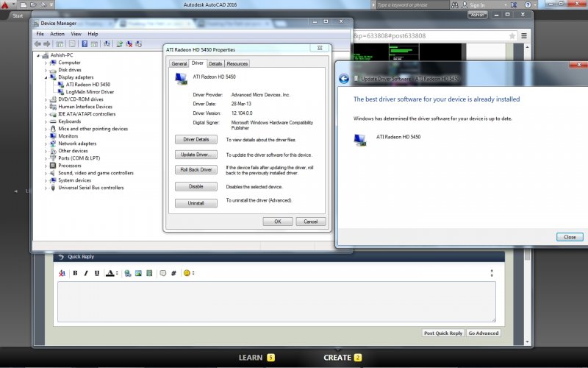
Task: Switch to the General tab
Action: tap(179, 64)
